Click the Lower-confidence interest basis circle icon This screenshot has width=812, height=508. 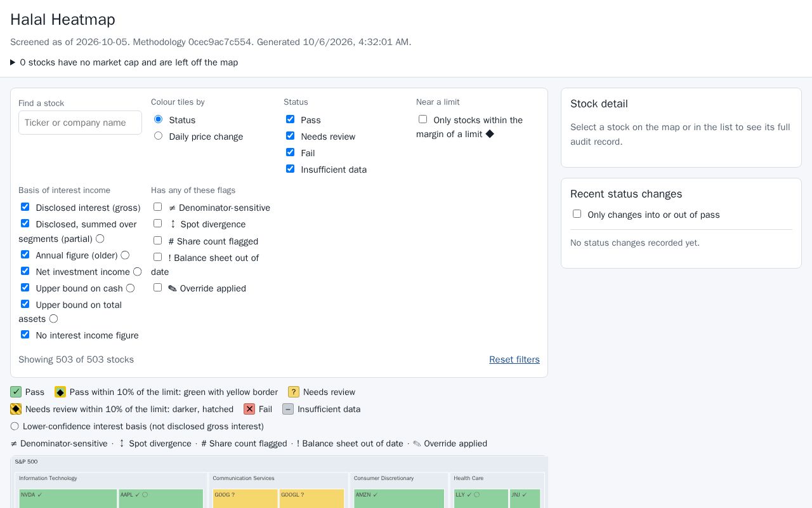click(15, 426)
